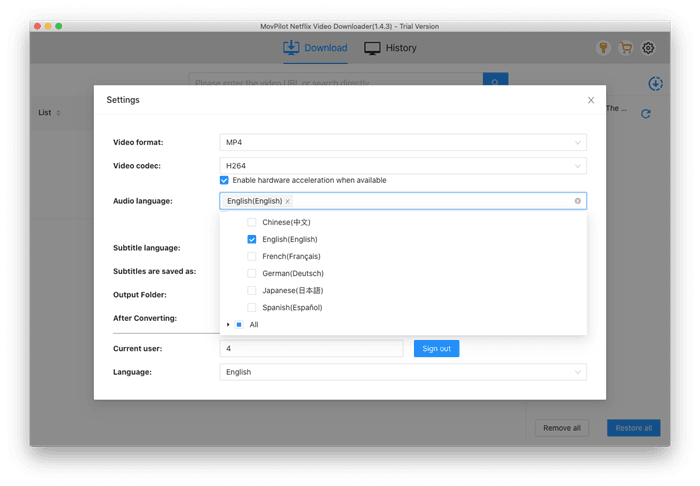This screenshot has width=700, height=486.
Task: Click the Settings dialog title
Action: (x=123, y=100)
